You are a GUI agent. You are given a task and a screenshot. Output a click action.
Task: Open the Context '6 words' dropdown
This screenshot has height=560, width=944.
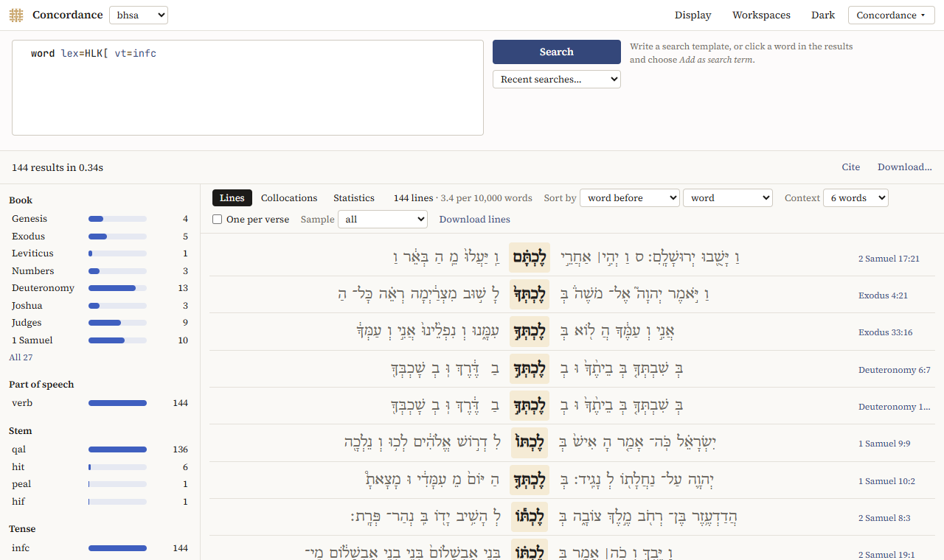coord(856,197)
